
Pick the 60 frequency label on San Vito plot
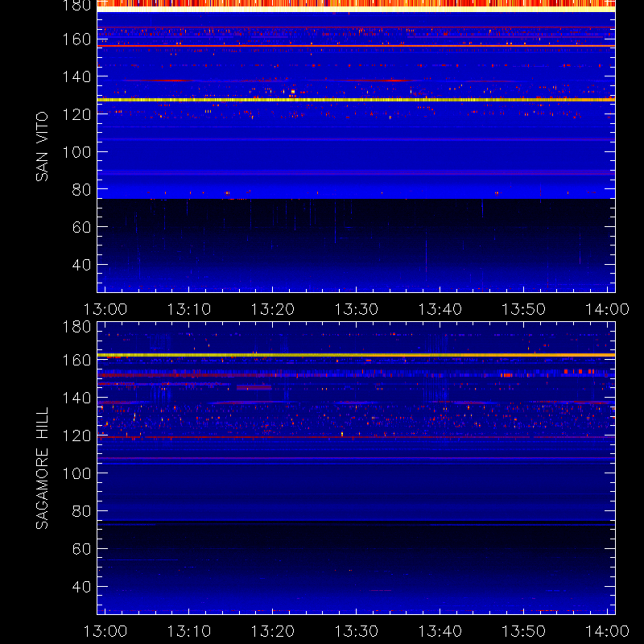pos(81,227)
